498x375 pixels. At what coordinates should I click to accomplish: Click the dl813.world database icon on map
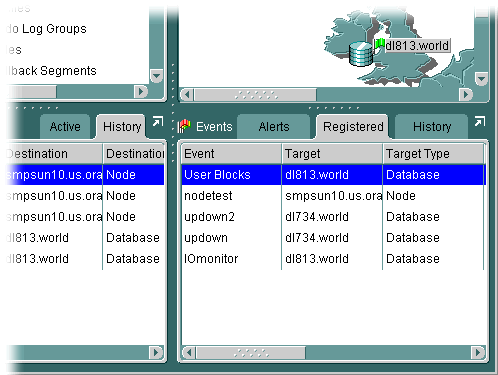(x=361, y=54)
